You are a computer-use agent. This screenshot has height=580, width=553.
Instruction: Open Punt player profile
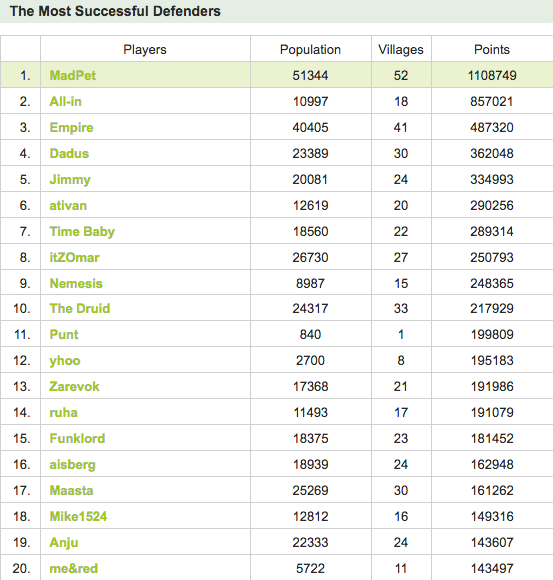point(64,334)
